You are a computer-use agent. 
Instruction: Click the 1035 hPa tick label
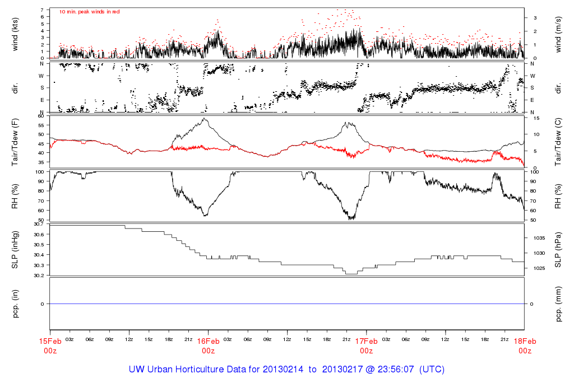point(539,238)
